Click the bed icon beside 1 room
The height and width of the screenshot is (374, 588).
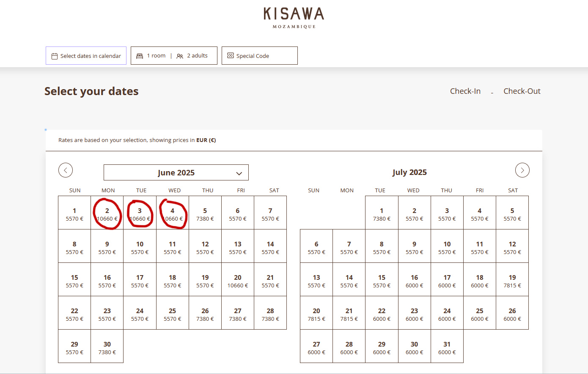pyautogui.click(x=140, y=56)
